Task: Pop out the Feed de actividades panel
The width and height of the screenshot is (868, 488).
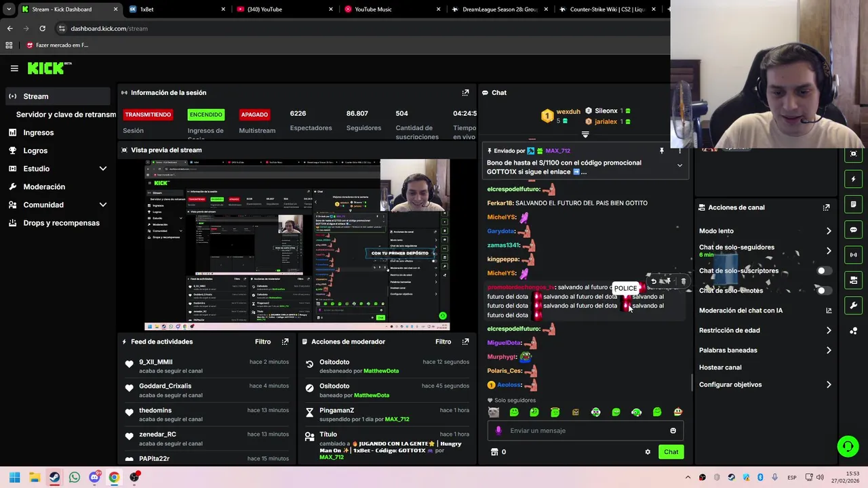Action: click(285, 342)
